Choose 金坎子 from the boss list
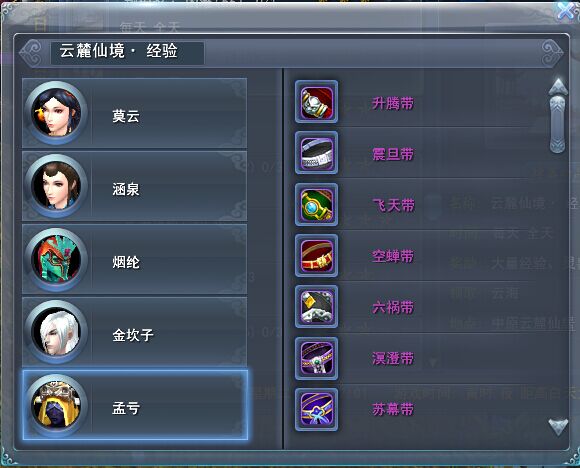Viewport: 580px width, 468px height. coord(135,332)
